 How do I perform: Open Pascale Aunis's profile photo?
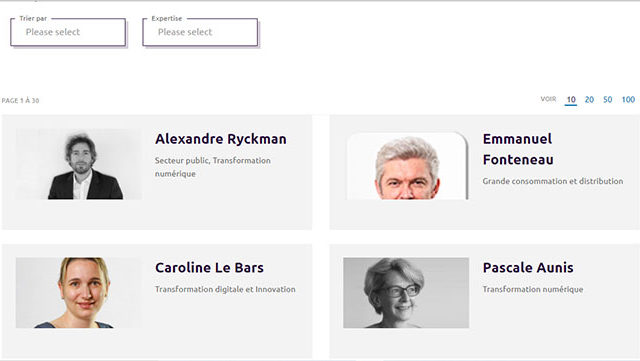tap(406, 292)
